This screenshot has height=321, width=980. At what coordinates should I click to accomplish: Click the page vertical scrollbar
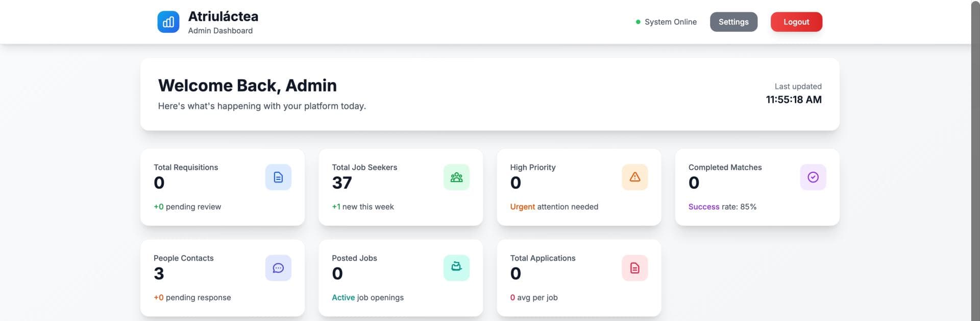(975, 161)
